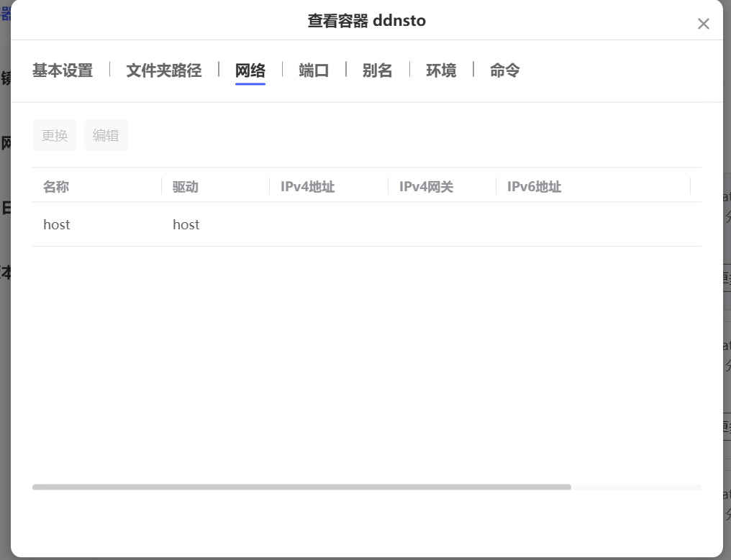
Task: View the 环境 tab
Action: coord(441,70)
